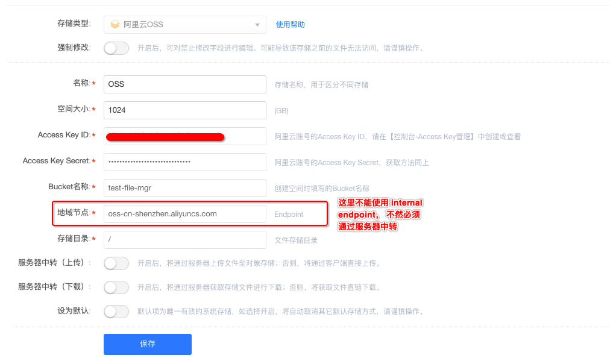This screenshot has width=610, height=364.
Task: Click the 名称 input field containing OSS
Action: pyautogui.click(x=185, y=84)
